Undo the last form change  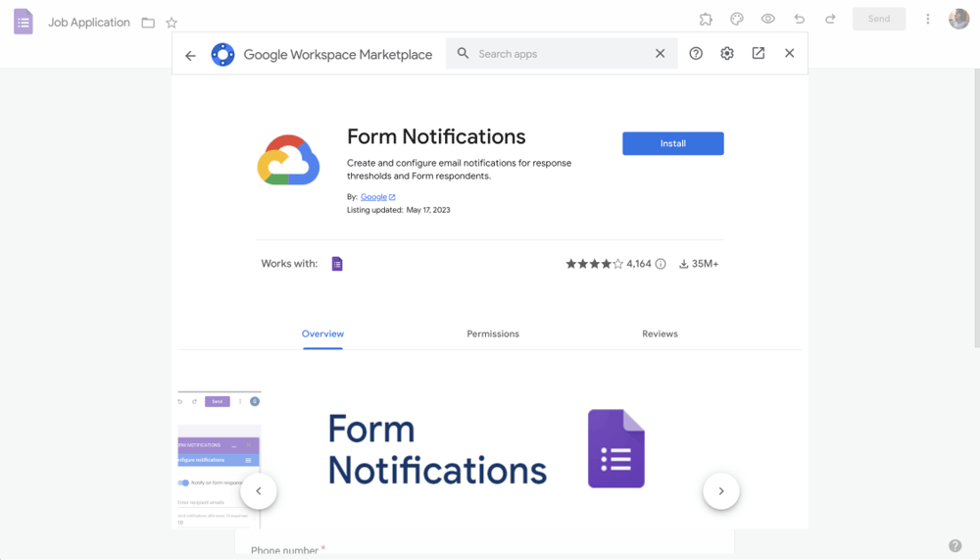point(800,20)
